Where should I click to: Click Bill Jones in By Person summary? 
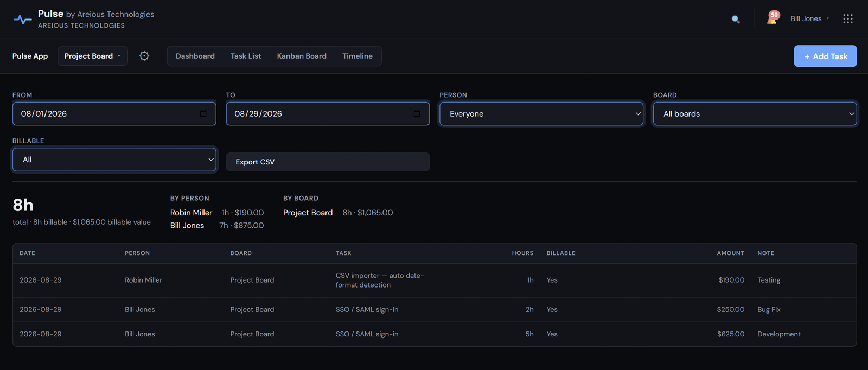pyautogui.click(x=187, y=226)
